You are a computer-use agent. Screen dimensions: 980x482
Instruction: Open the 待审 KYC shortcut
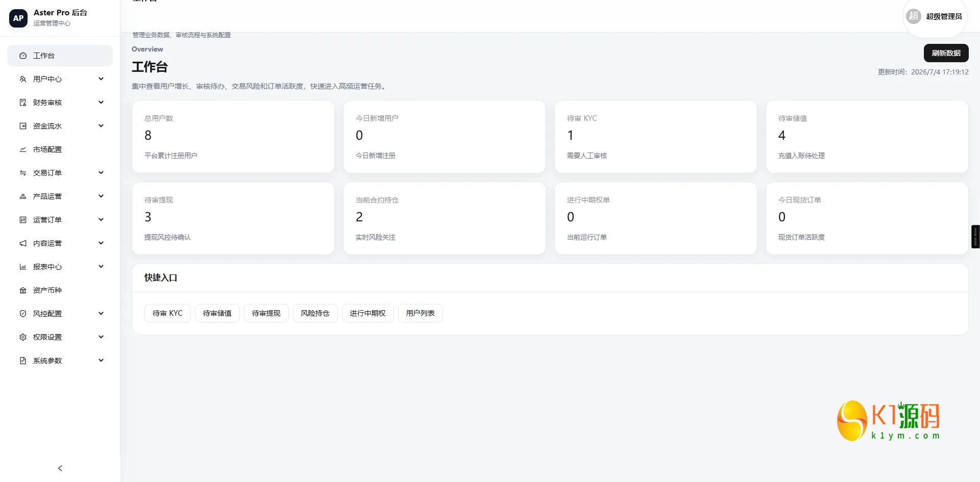point(167,313)
